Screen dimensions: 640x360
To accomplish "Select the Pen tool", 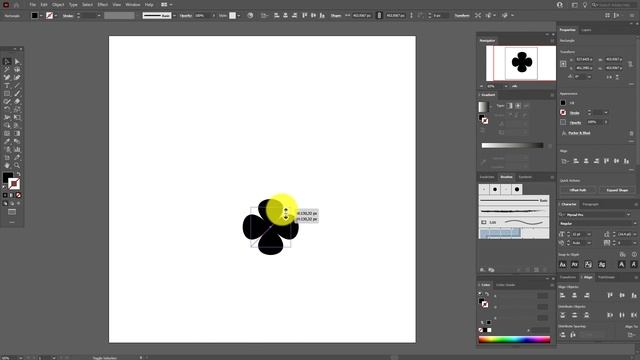I will point(7,78).
